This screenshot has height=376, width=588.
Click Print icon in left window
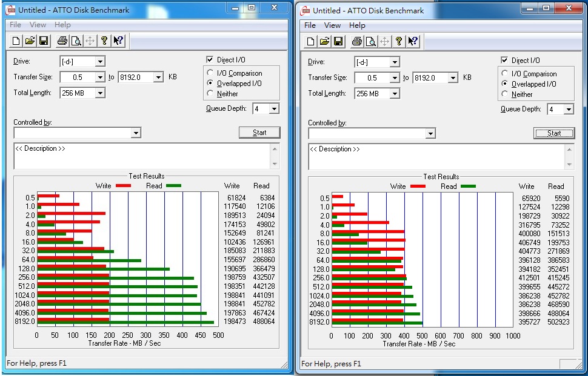[62, 41]
